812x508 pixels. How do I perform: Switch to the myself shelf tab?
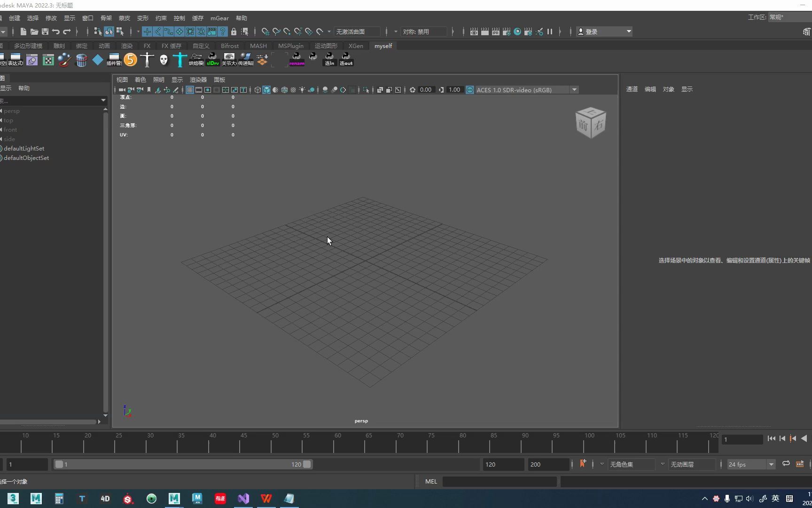point(383,46)
